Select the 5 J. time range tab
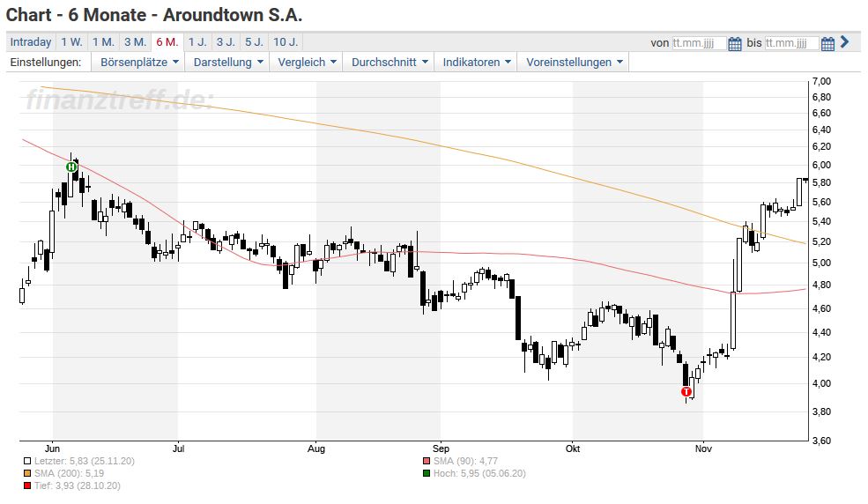The width and height of the screenshot is (868, 504). click(254, 42)
